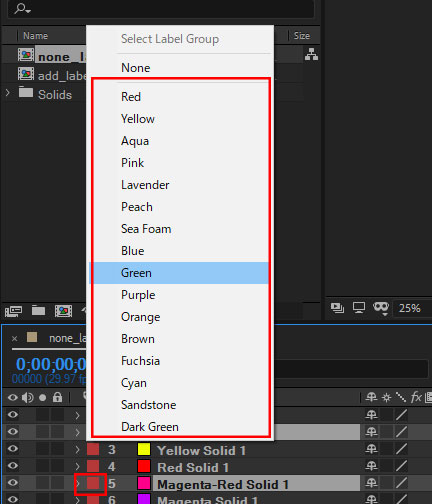
Task: Click the New Composition icon at panel bottom
Action: [x=63, y=311]
